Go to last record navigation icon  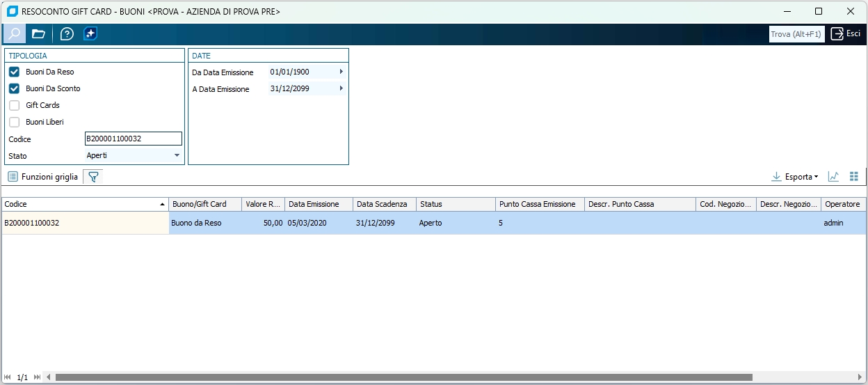(x=37, y=377)
